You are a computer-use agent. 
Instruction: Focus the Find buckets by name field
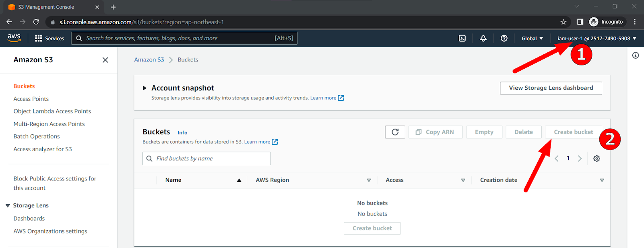coord(206,158)
